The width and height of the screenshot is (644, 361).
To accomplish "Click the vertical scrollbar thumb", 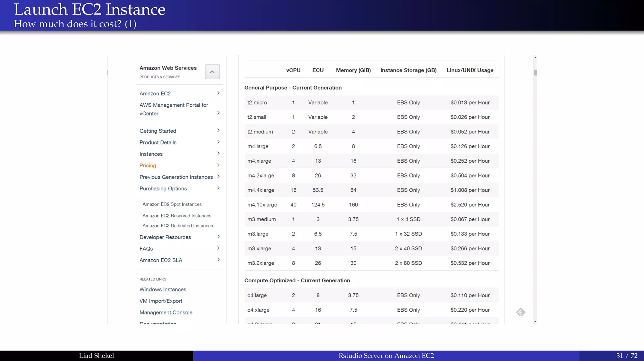I will coord(535,73).
